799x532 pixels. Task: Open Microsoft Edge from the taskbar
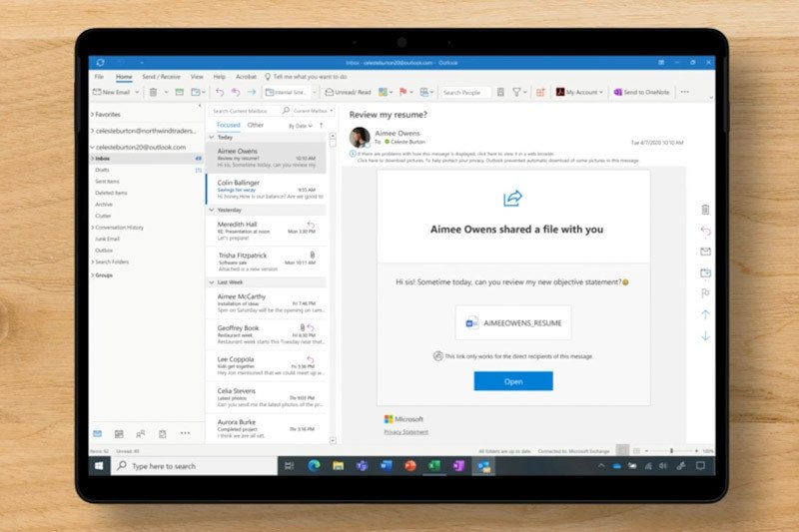pos(314,465)
